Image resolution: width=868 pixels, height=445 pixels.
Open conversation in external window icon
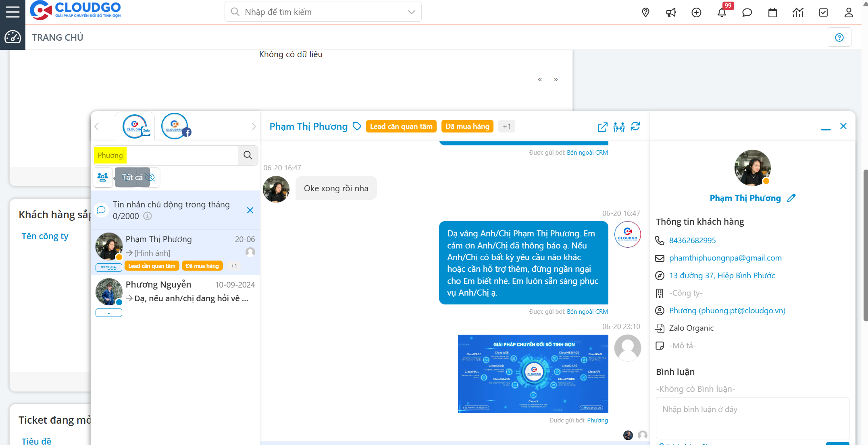tap(602, 127)
